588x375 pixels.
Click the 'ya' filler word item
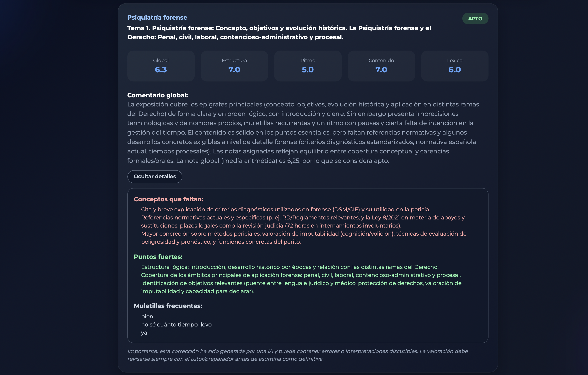144,333
